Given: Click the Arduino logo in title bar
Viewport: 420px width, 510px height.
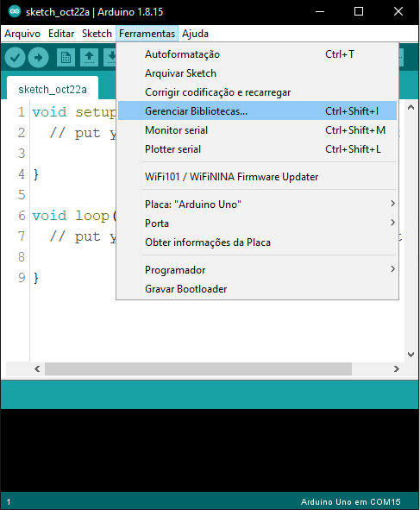Looking at the screenshot, I should coord(15,12).
